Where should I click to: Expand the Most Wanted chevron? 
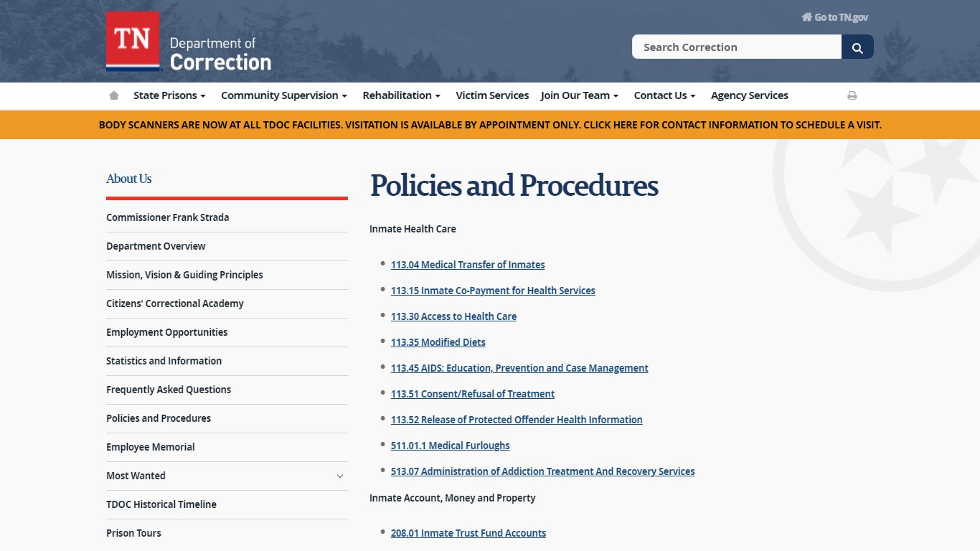(x=340, y=476)
